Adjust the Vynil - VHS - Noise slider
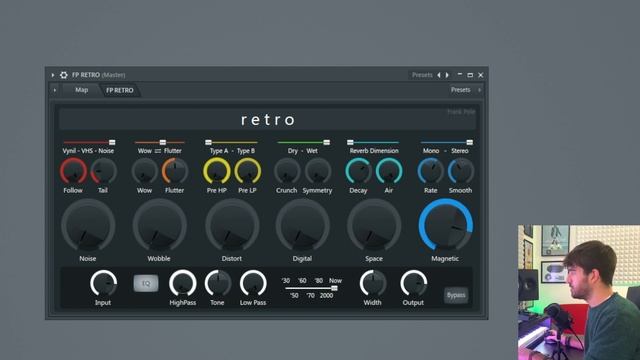Screen dimensions: 640x360 [89, 142]
